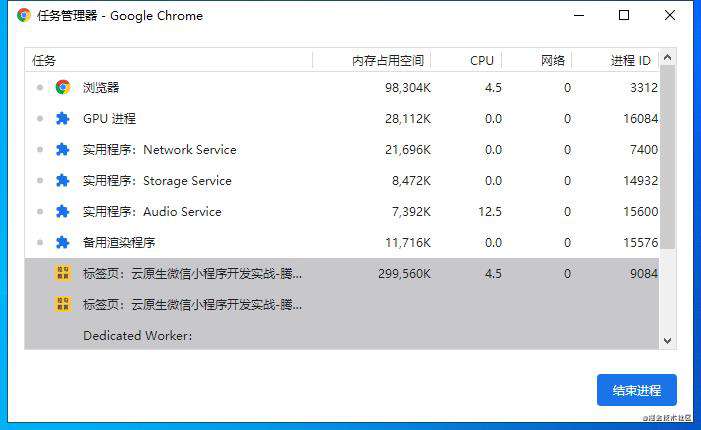Click process ID 14932
The image size is (701, 430).
641,181
